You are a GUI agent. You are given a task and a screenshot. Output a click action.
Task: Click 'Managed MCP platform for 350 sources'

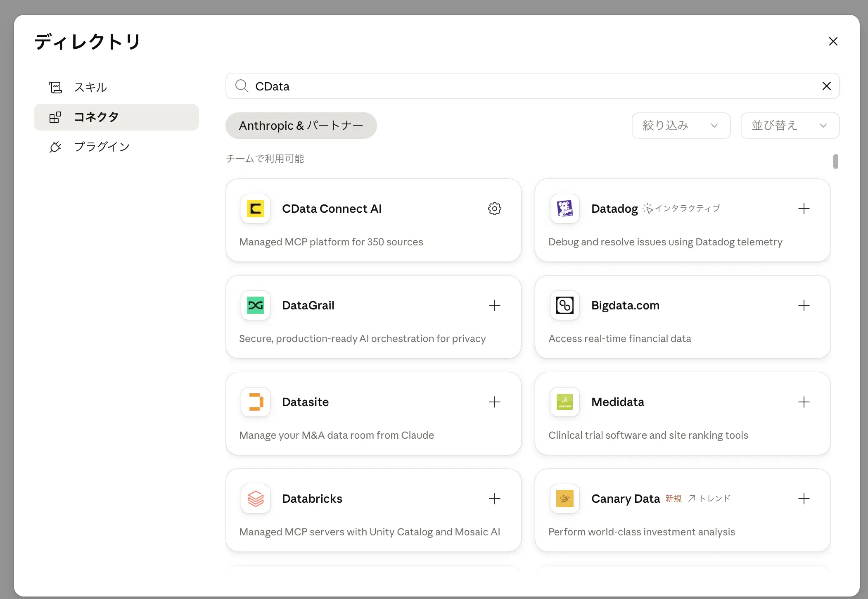331,242
